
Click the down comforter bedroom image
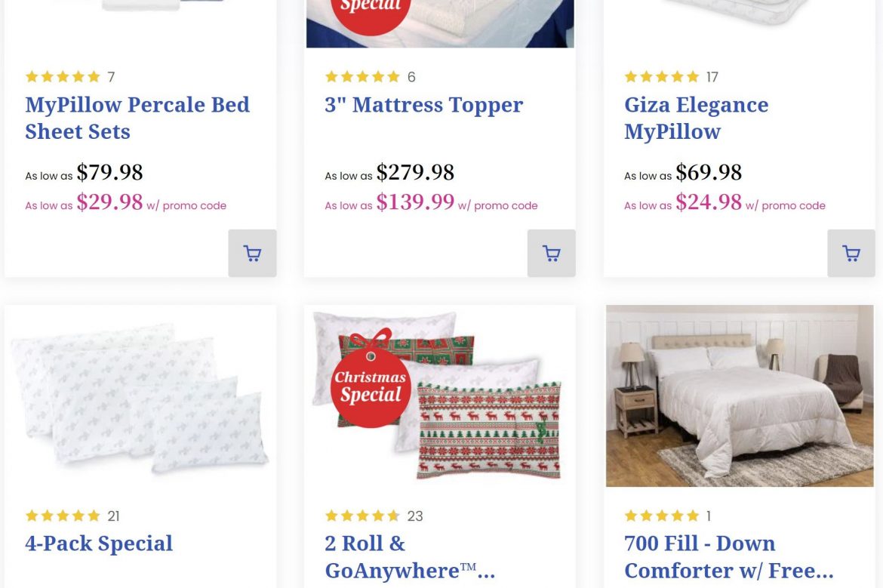pos(740,396)
